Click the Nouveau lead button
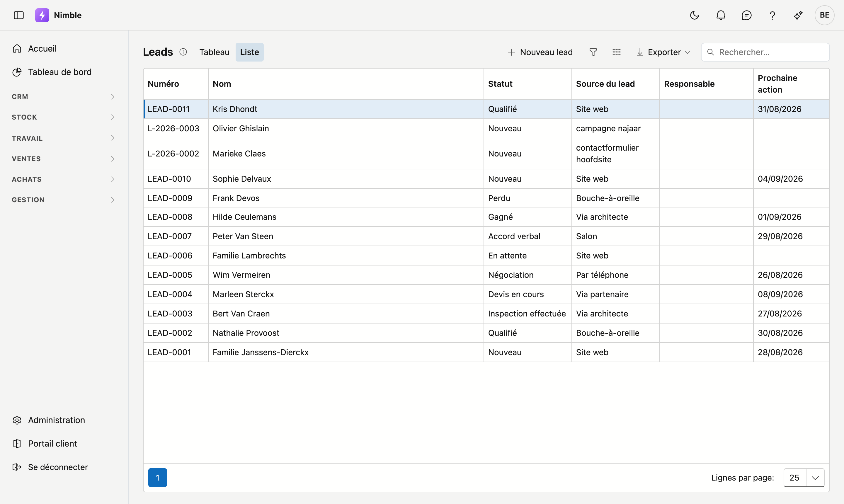 (x=540, y=52)
